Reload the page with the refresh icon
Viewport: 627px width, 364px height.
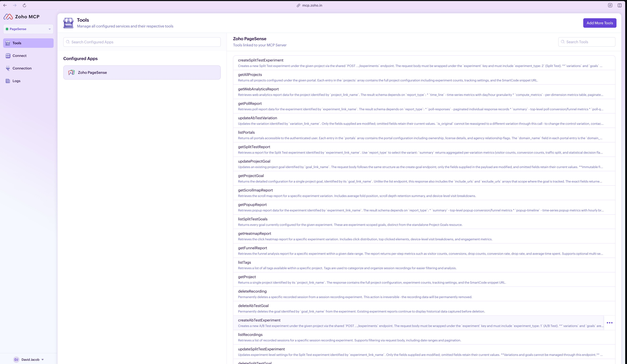(x=24, y=5)
